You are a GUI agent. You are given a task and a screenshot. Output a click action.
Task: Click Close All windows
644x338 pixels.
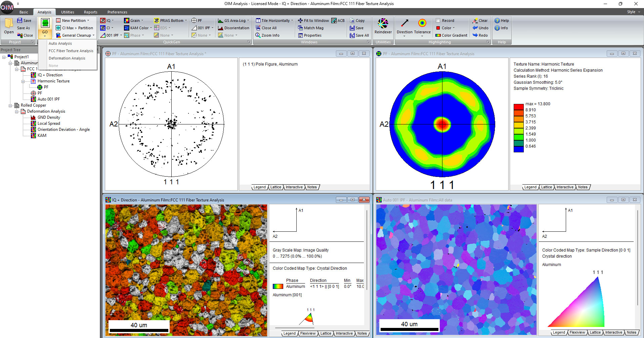pyautogui.click(x=266, y=28)
